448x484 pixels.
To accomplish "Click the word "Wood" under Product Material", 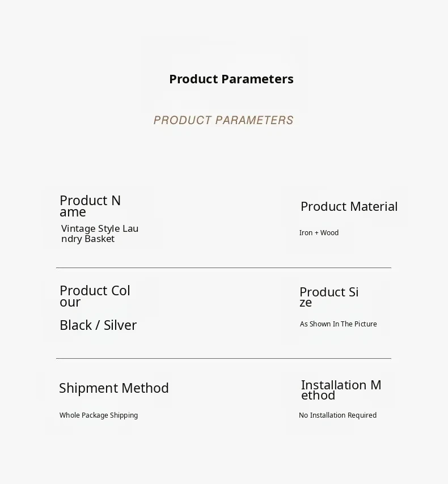I will pos(329,233).
